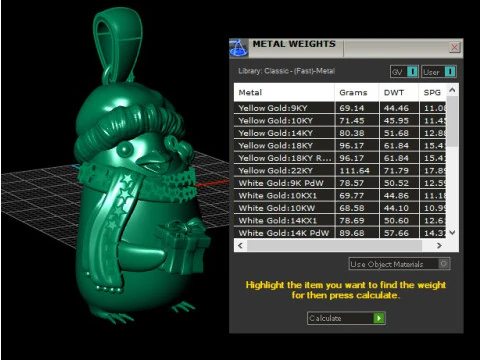Click the horizontal scroll left arrow

coord(240,246)
